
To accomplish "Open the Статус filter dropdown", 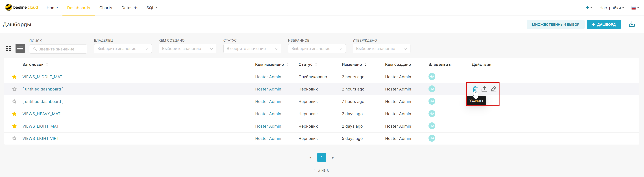I will [252, 48].
